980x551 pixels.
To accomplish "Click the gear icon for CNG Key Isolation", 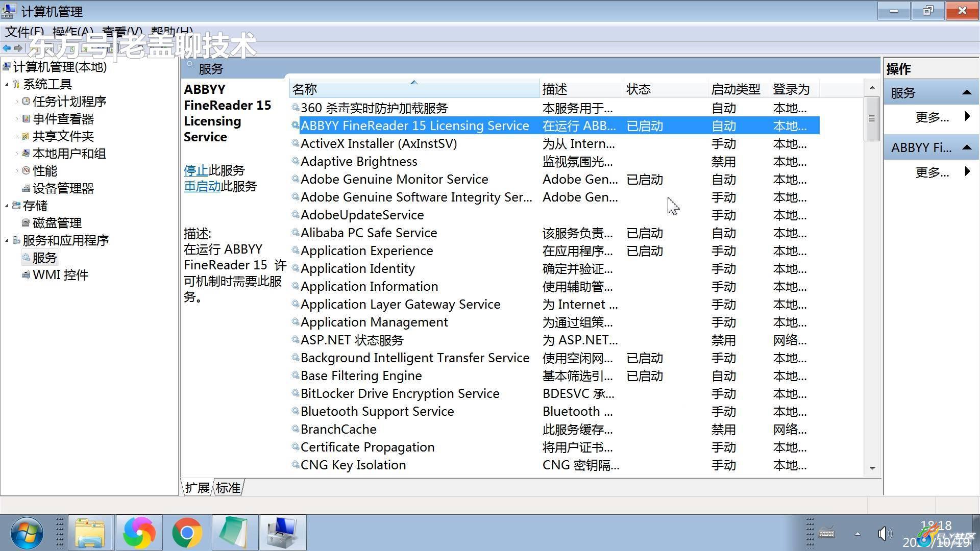I will click(295, 465).
